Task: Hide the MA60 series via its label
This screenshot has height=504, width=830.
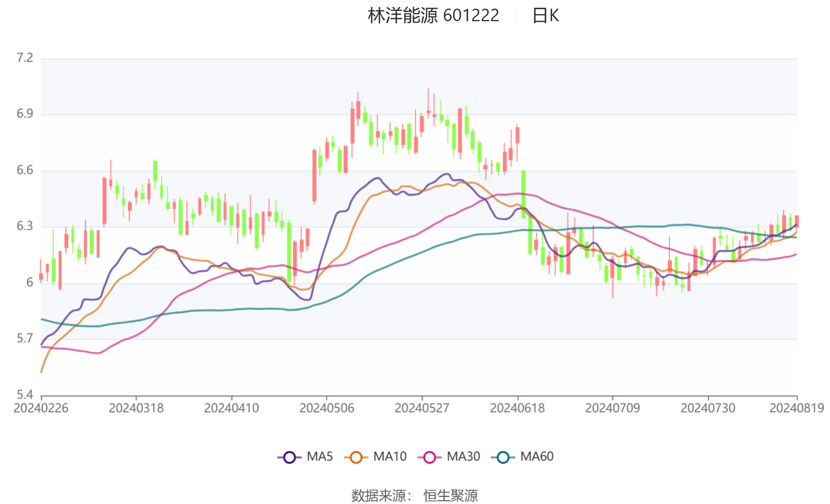Action: (537, 457)
